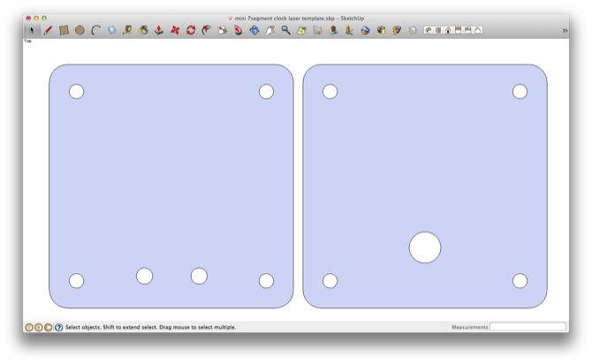This screenshot has width=592, height=364.
Task: Activate the Follow Me tool
Action: click(x=239, y=30)
